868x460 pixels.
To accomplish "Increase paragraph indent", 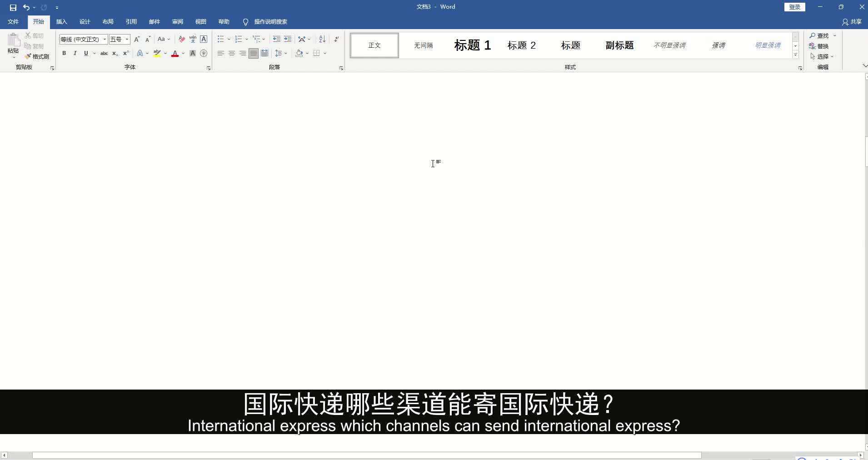I will [x=288, y=39].
